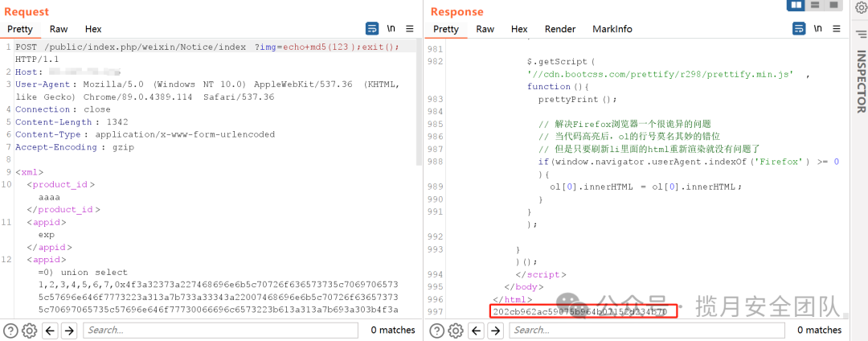The height and width of the screenshot is (341, 868).
Task: Open Inspector settings gear icon
Action: (x=860, y=8)
